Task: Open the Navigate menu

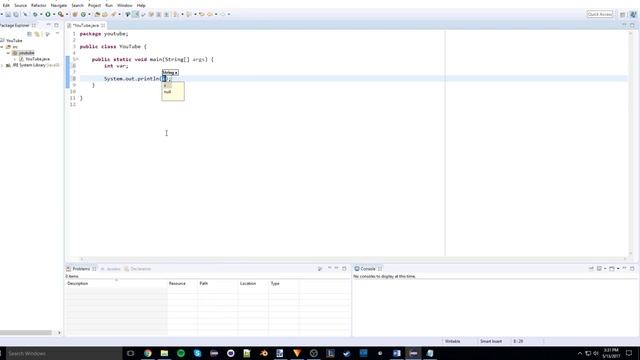Action: [59, 5]
